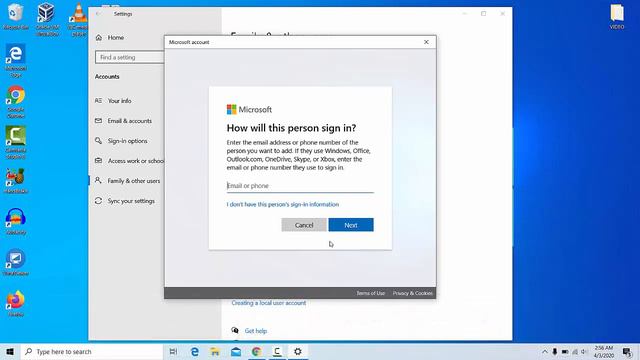
Task: Open Task View in taskbar
Action: tap(173, 351)
